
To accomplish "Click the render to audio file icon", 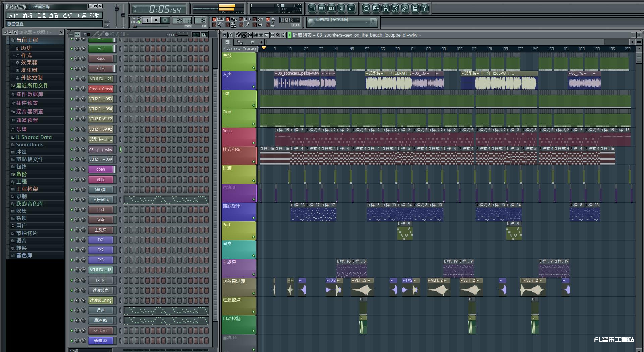I will tap(385, 8).
